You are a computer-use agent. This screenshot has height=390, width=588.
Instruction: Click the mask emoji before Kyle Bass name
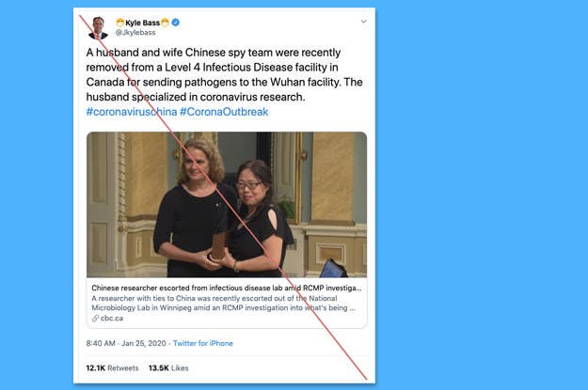120,23
